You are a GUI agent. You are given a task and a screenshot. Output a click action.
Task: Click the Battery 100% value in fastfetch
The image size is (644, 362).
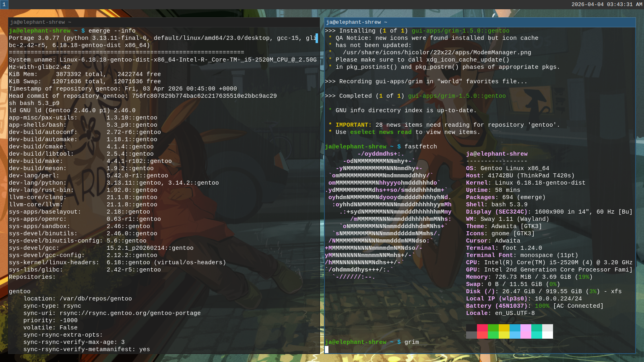(542, 306)
